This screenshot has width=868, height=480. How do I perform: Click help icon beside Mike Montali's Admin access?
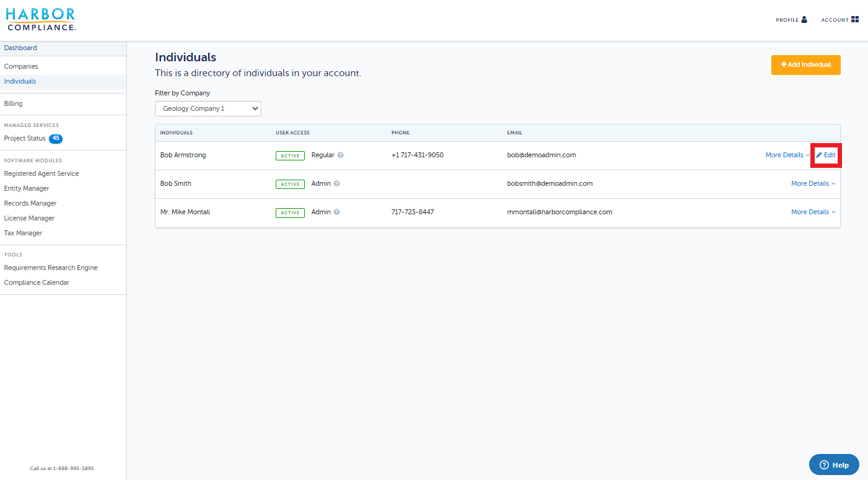337,212
